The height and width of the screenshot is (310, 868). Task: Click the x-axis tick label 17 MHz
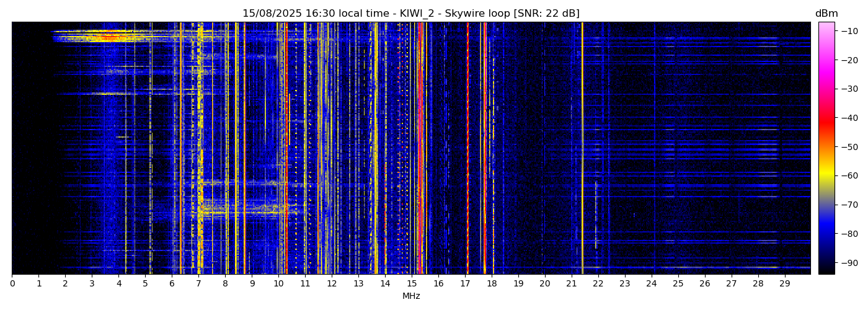click(465, 284)
